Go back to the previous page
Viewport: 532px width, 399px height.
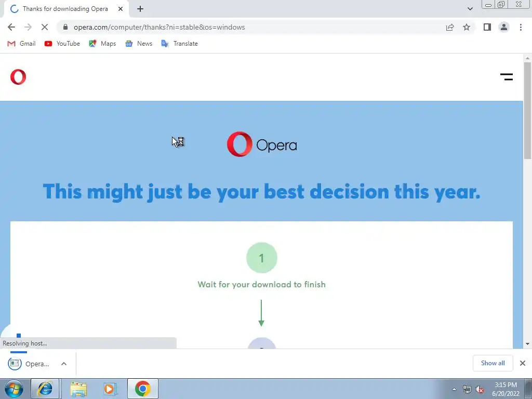11,27
